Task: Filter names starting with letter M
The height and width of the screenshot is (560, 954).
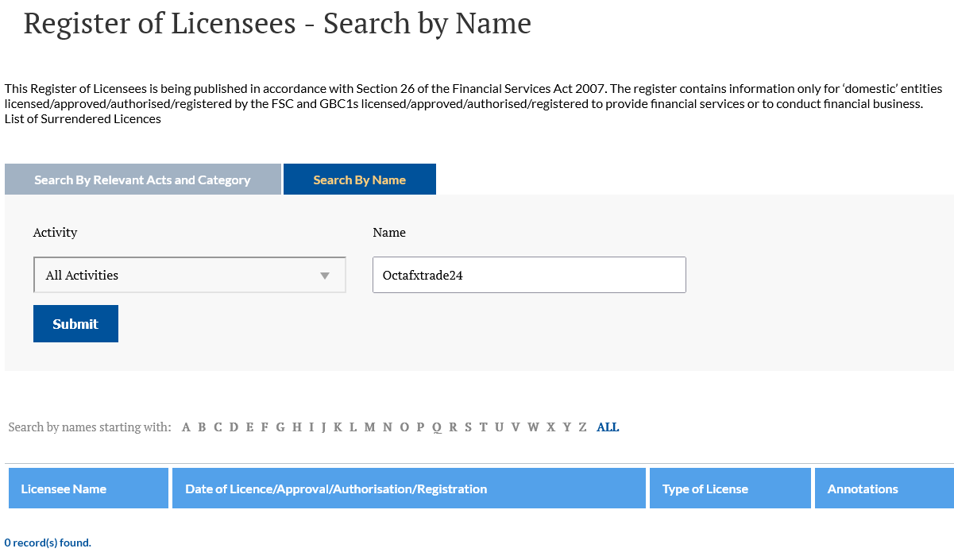Action: coord(369,427)
